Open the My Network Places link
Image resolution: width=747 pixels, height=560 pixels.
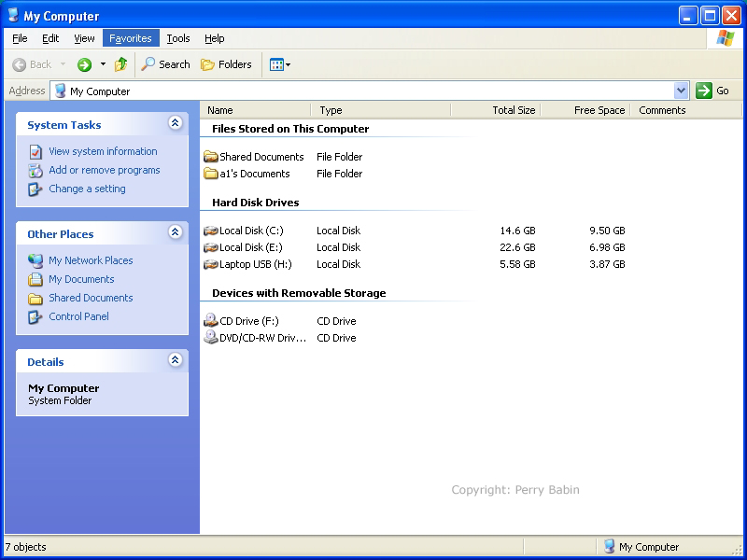(91, 260)
